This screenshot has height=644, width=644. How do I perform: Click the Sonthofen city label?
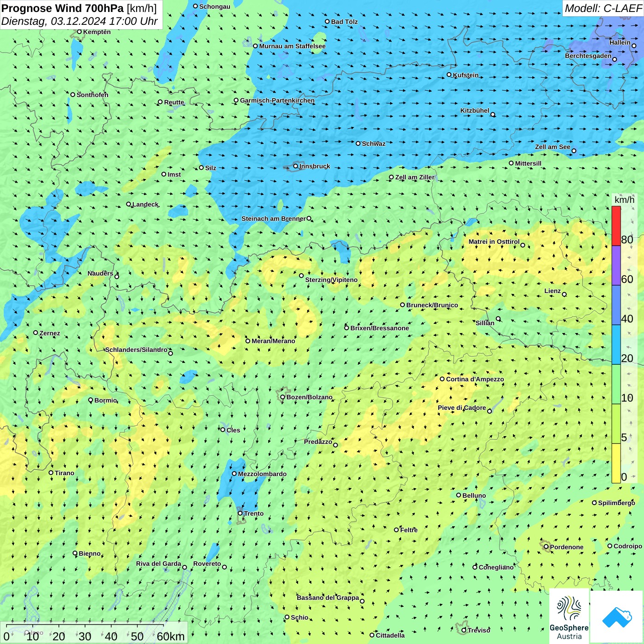(92, 95)
